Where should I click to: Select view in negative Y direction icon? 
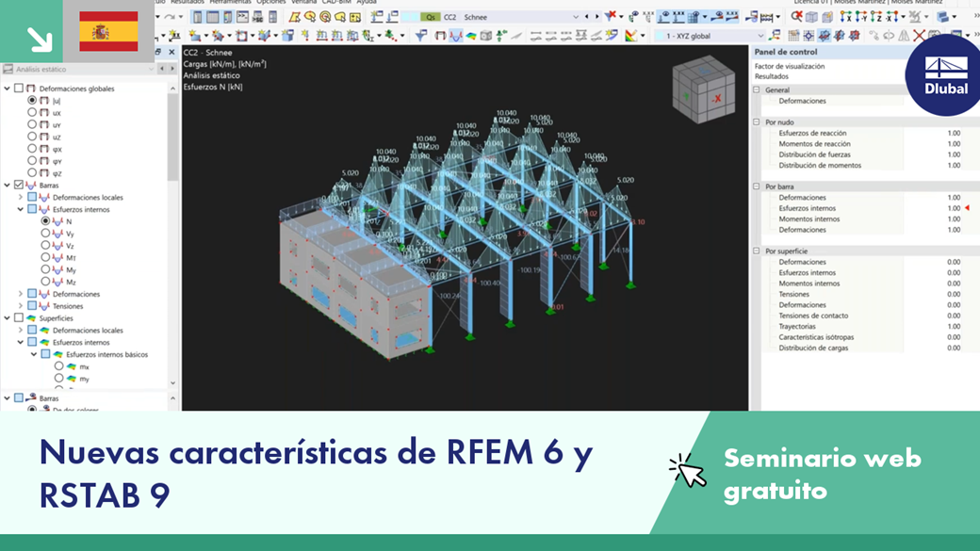[x=860, y=17]
